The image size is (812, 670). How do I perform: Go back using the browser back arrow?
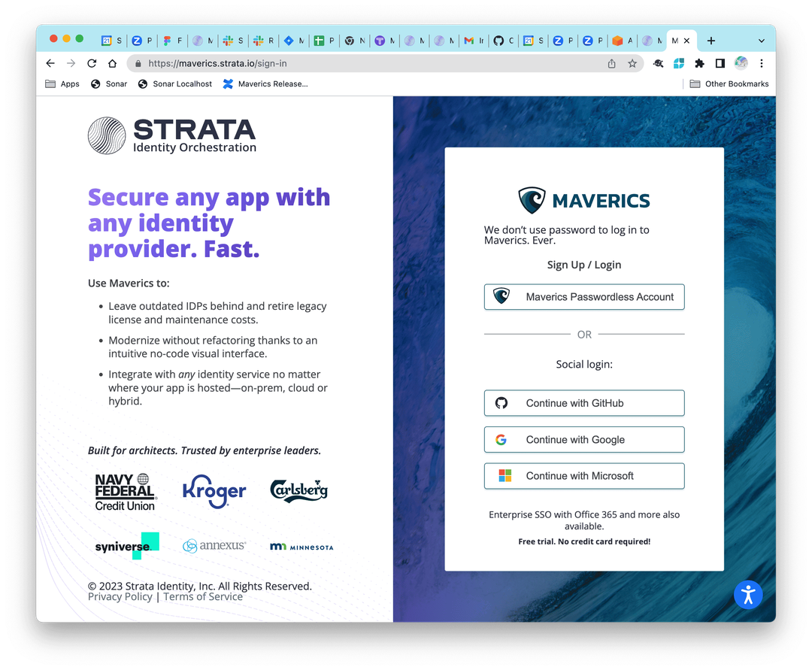tap(50, 63)
